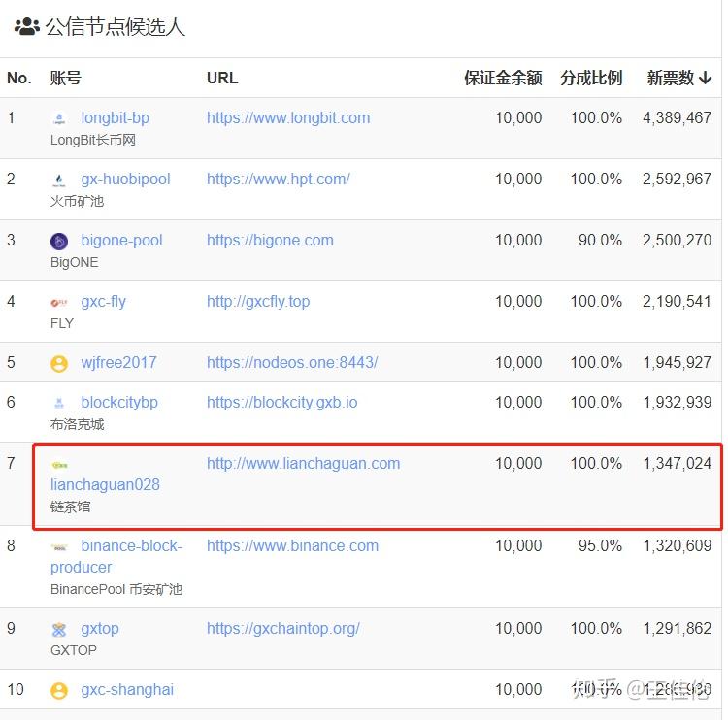This screenshot has width=728, height=720.
Task: Open the lianchaguan028 account link
Action: coord(105,484)
